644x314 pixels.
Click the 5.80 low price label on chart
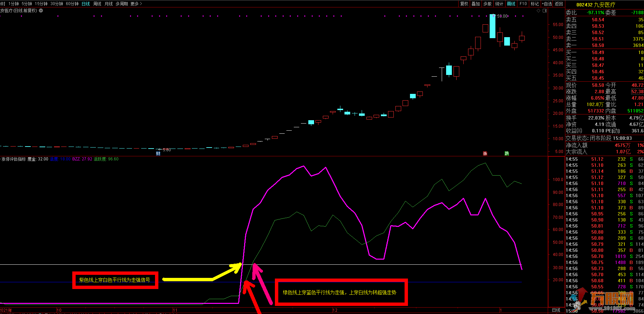tap(166, 150)
